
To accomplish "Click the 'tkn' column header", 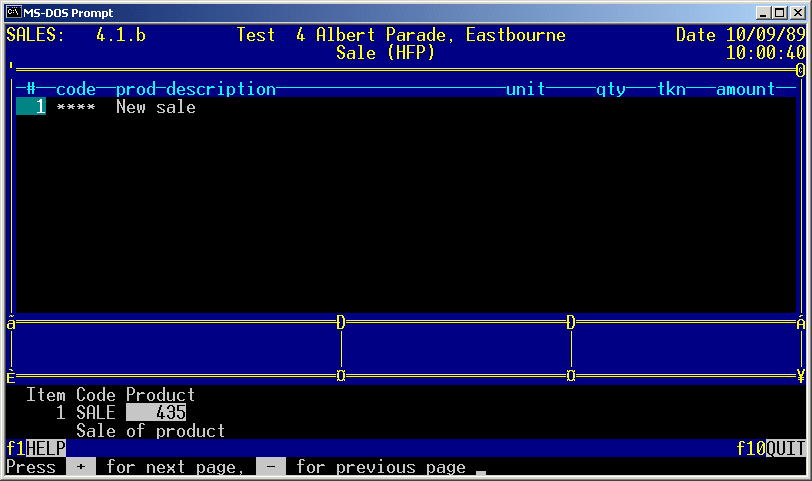I will (x=671, y=89).
